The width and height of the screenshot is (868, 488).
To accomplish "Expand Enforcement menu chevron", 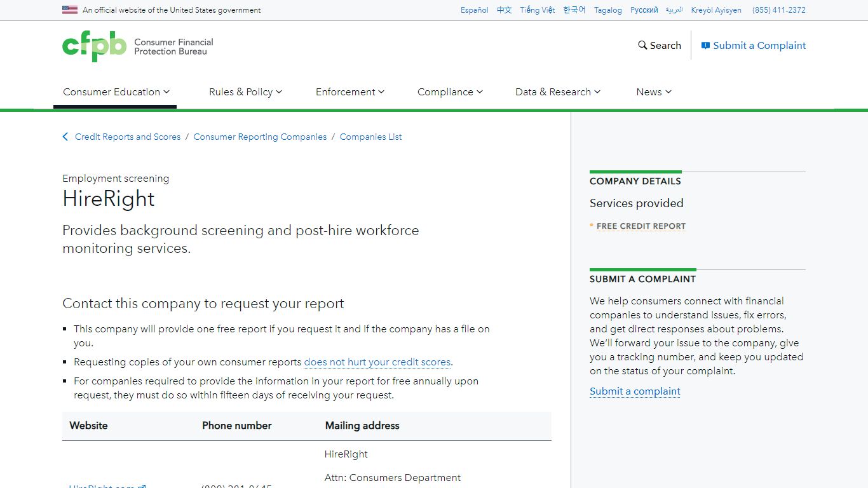I will (381, 91).
